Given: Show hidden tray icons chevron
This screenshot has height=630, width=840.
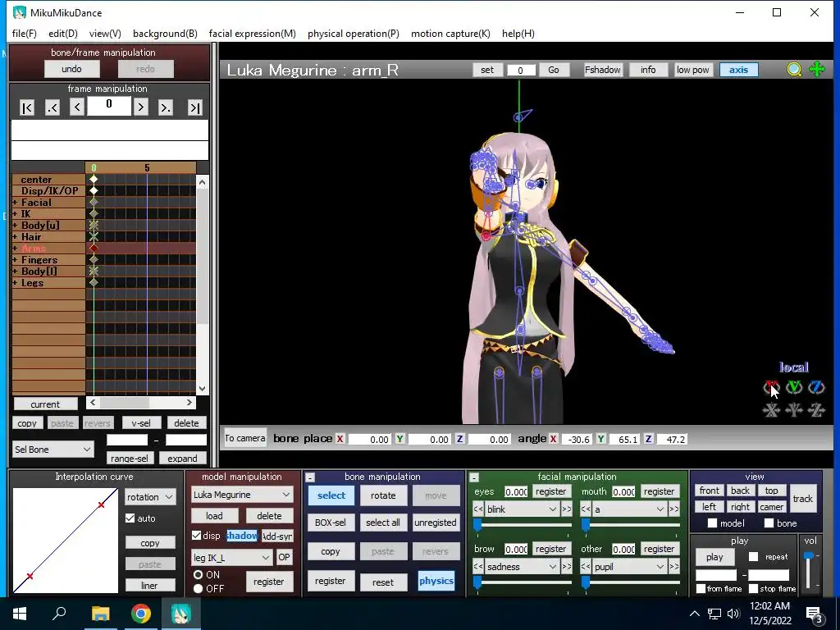Looking at the screenshot, I should 694,614.
